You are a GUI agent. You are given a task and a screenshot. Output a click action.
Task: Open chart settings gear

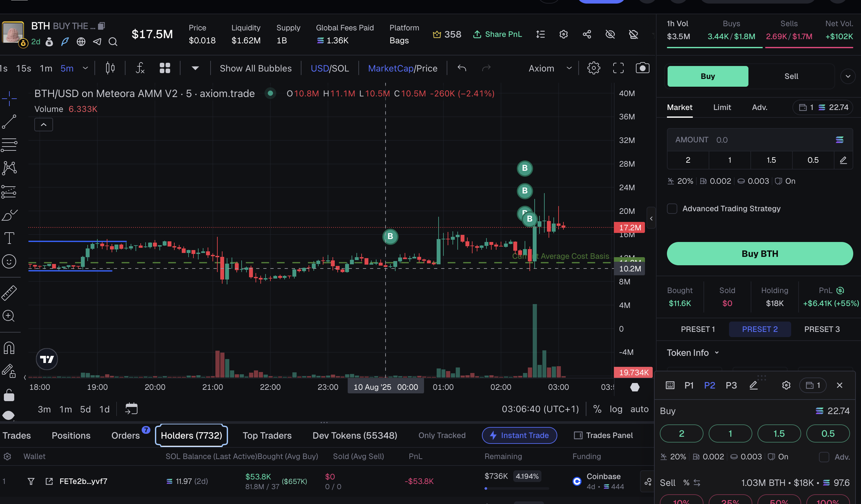[x=594, y=68]
